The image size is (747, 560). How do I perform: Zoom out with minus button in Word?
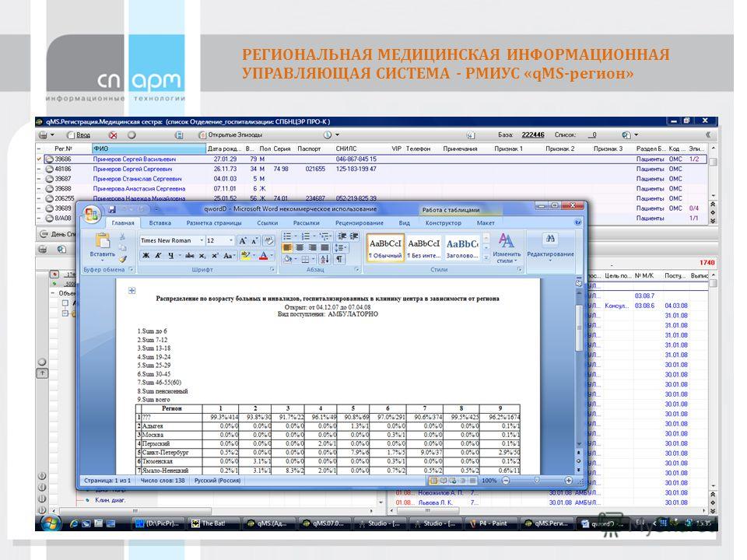point(506,481)
